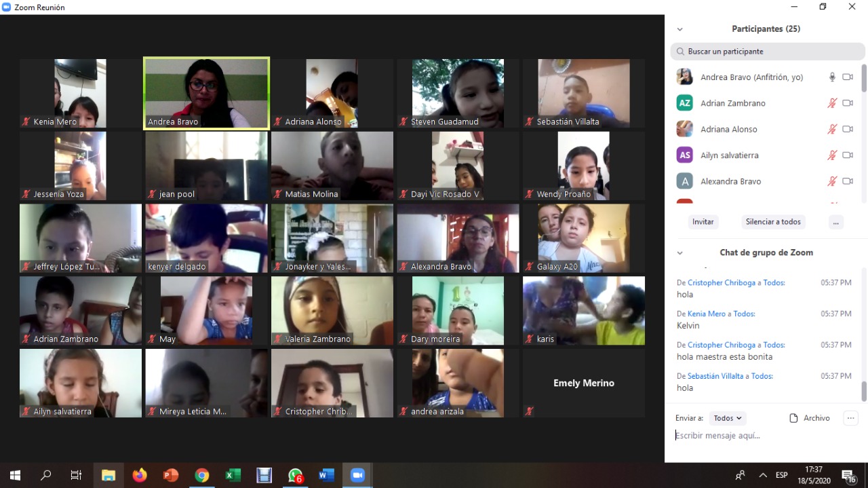Viewport: 868px width, 488px height.
Task: Click Andrea Bravo's microphone icon in participants list
Action: (x=832, y=77)
